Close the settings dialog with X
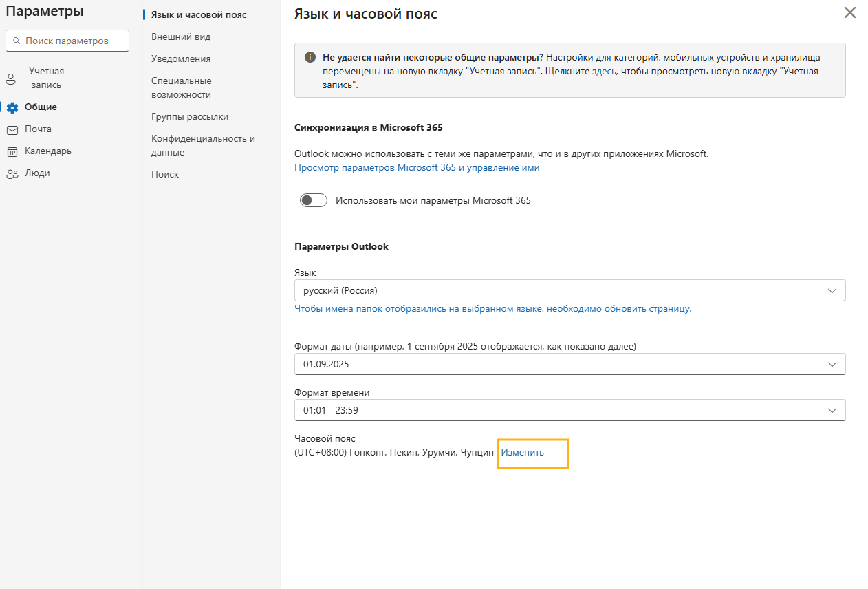The height and width of the screenshot is (589, 868). click(x=850, y=12)
